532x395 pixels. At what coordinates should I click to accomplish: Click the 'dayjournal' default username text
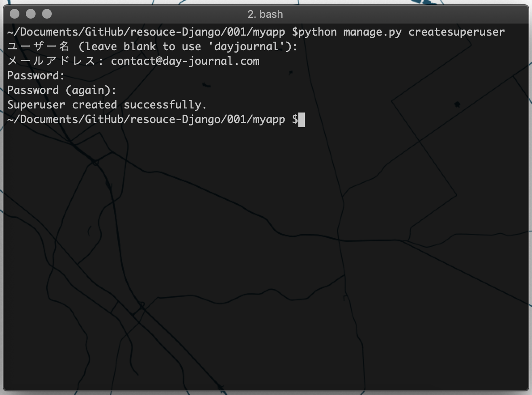pos(246,47)
